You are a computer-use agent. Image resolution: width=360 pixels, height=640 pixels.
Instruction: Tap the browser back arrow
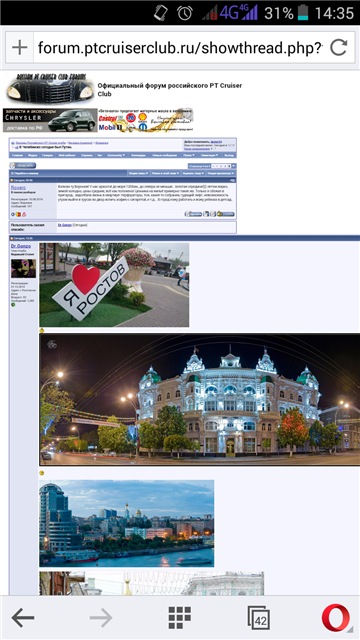[23, 618]
